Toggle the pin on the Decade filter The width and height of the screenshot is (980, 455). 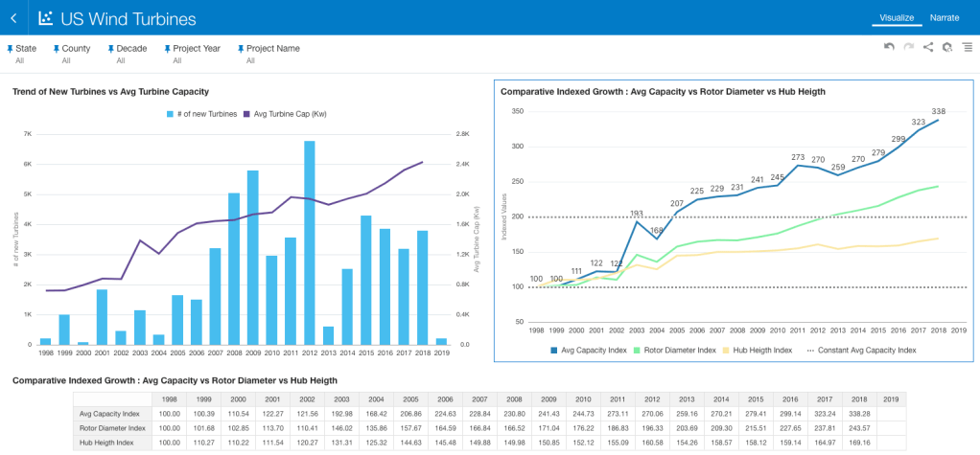(111, 48)
